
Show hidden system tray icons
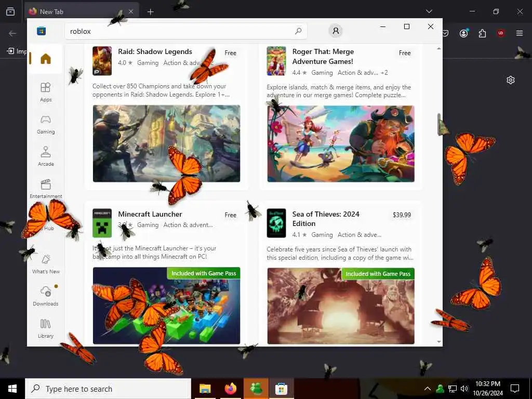click(x=428, y=389)
